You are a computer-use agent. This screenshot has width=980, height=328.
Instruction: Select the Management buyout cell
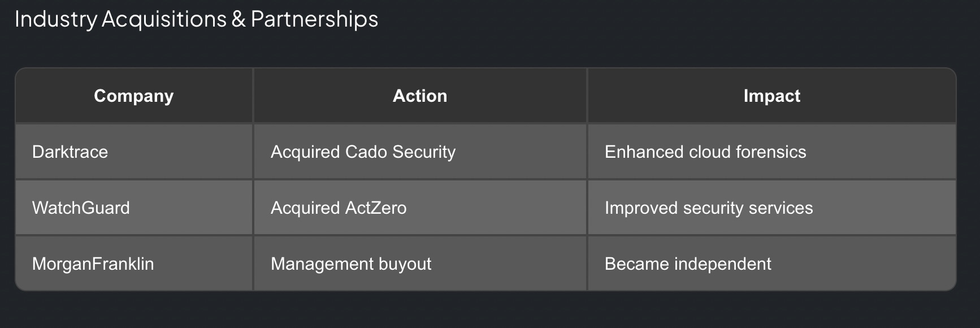pos(420,264)
